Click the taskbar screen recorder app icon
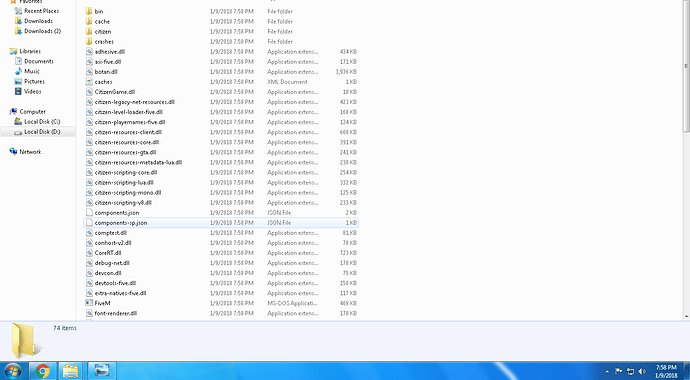The width and height of the screenshot is (690, 380). pos(102,371)
